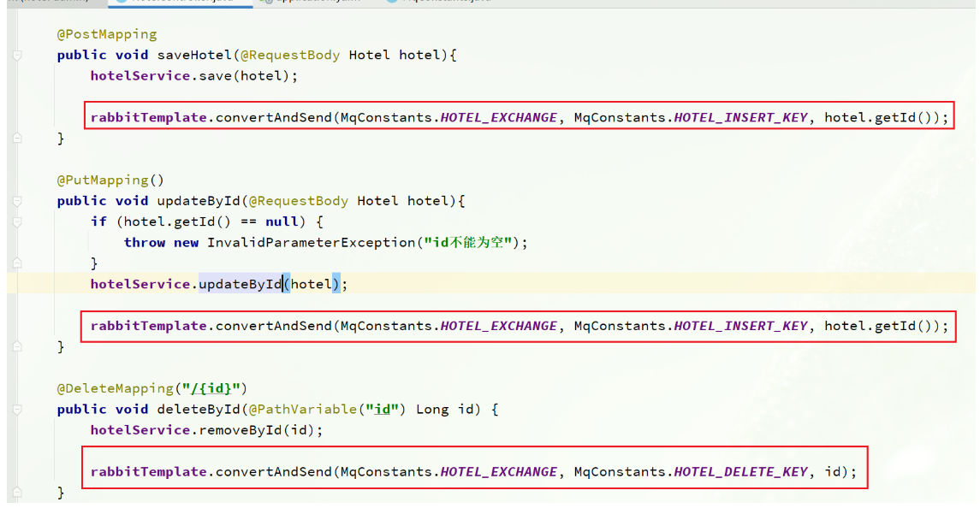Click the @DeleteMapping annotation
The height and width of the screenshot is (508, 980).
[x=115, y=388]
